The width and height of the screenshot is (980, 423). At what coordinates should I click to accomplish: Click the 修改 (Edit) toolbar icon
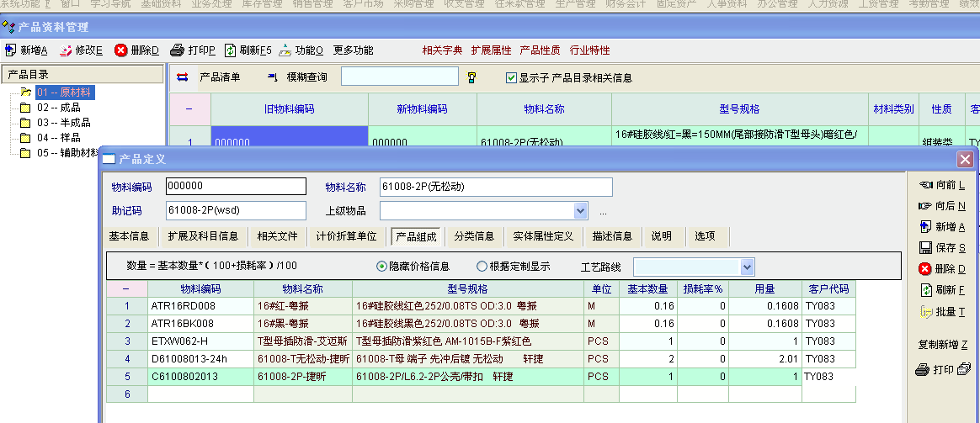(66, 50)
